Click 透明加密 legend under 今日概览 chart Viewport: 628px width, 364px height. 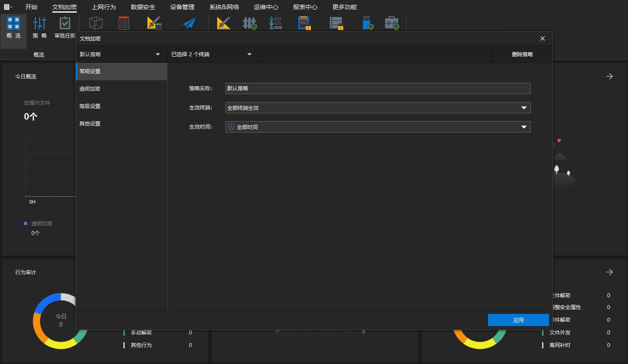click(x=42, y=223)
